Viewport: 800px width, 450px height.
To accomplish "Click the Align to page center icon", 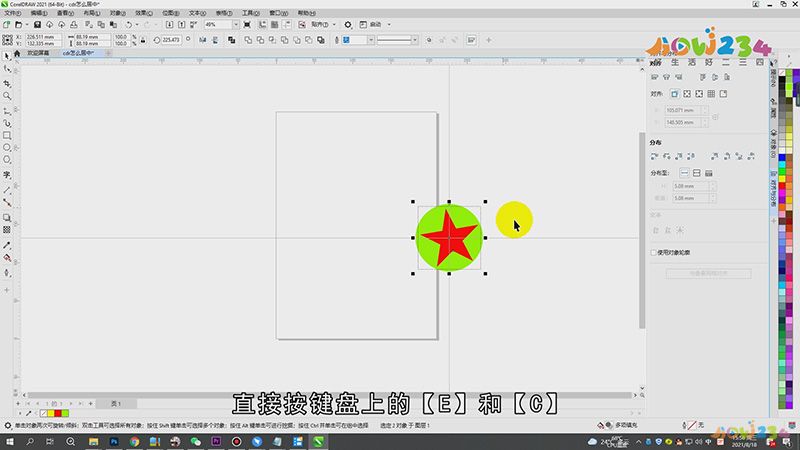I will point(699,94).
